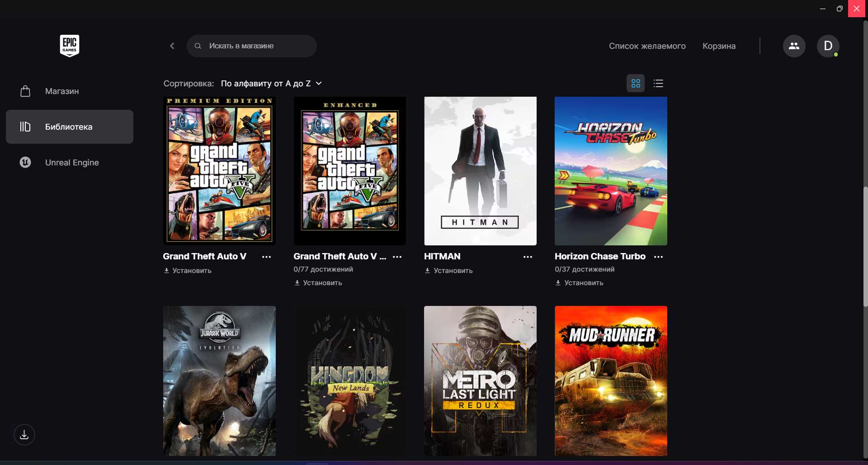Viewport: 868px width, 465px height.
Task: Open options menu for HITMAN
Action: click(x=528, y=257)
